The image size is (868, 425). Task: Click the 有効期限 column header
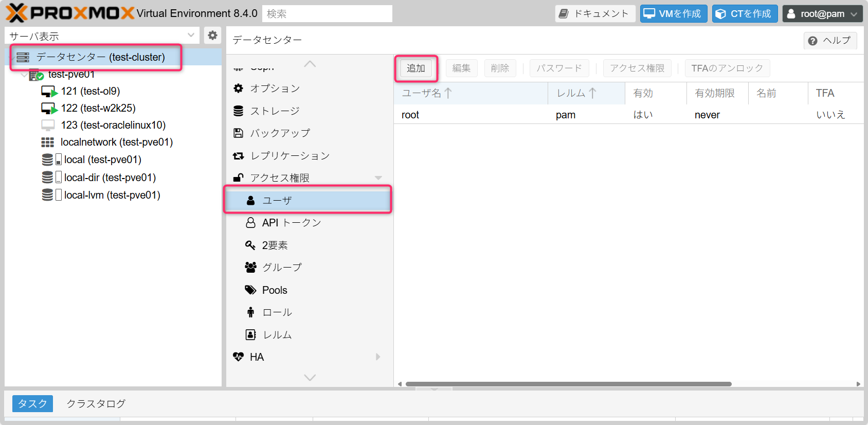(717, 93)
